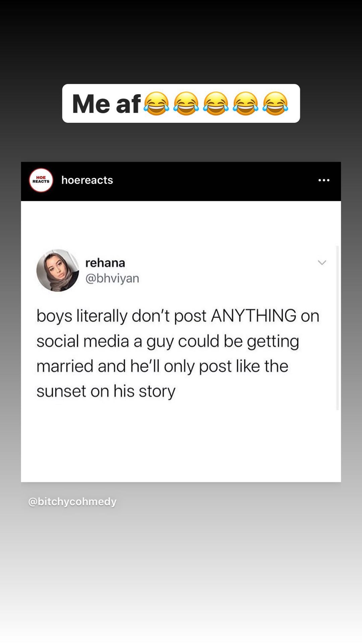Click the word "ANYTHING" in the tweet
This screenshot has width=362, height=644.
[254, 316]
